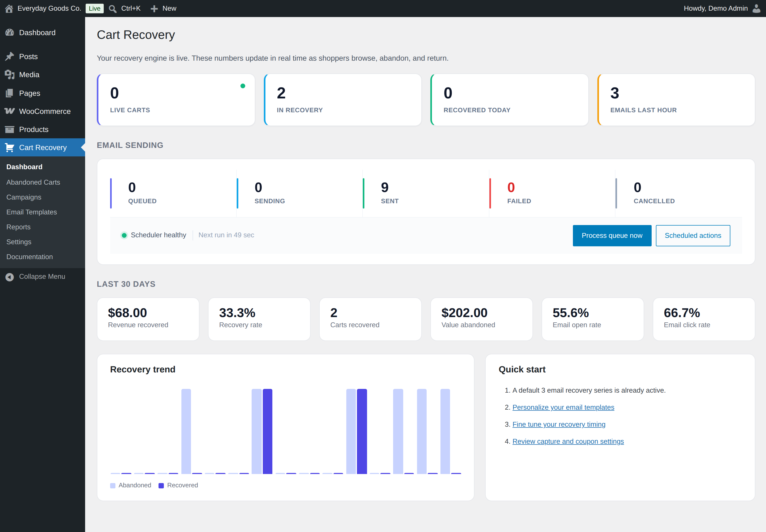Screen dimensions: 766x532
Task: Click the Ctrl+K search shortcut label
Action: click(x=131, y=8)
